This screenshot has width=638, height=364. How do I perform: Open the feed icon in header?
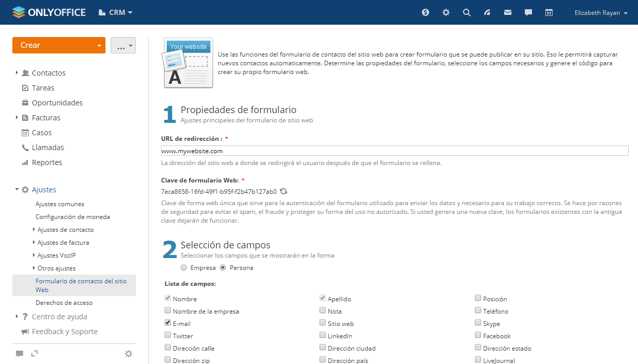click(487, 12)
